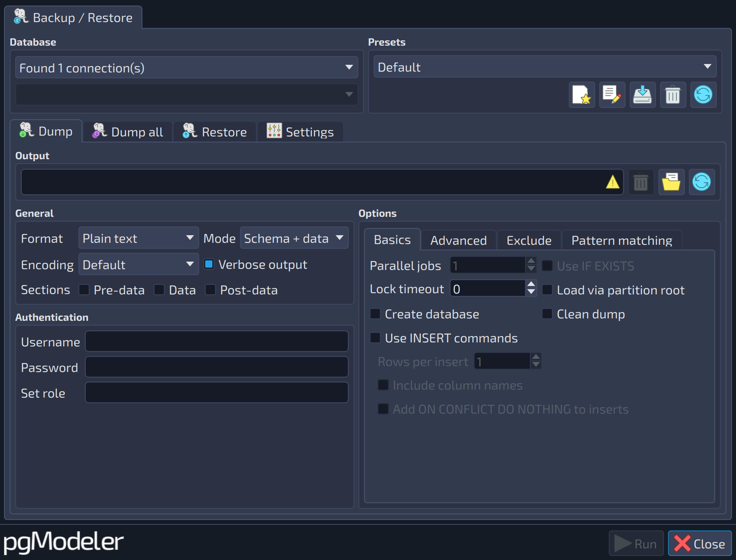This screenshot has width=736, height=560.
Task: Open the Mode Schema + data dropdown
Action: click(294, 238)
